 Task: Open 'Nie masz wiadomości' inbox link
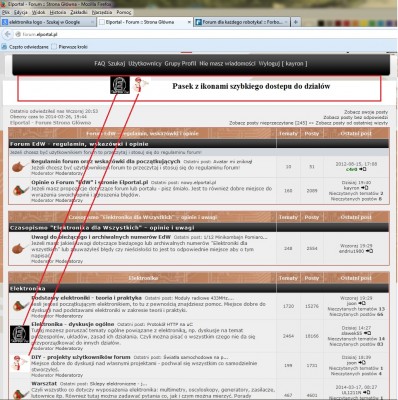[227, 63]
